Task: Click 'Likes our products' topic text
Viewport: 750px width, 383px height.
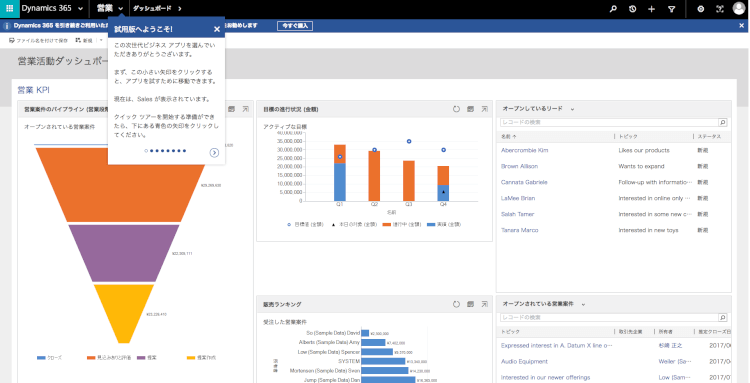Action: coord(644,150)
